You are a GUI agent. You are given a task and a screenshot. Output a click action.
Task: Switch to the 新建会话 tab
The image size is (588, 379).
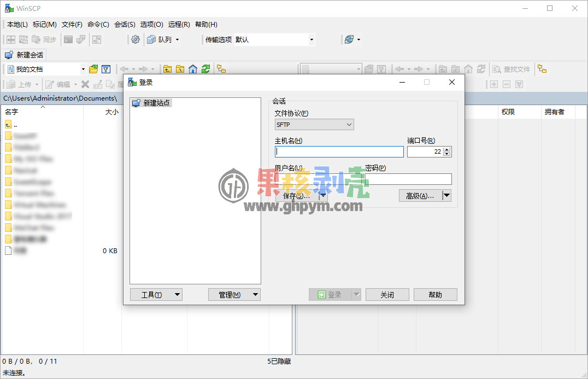click(x=24, y=55)
